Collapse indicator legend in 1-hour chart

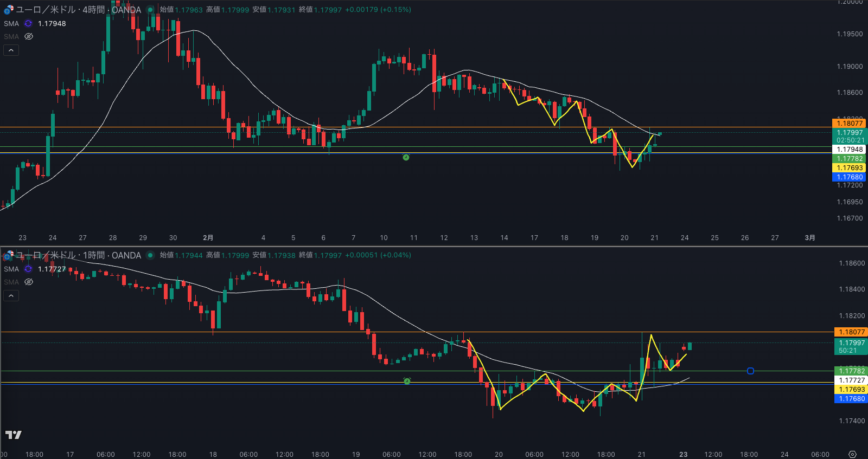(11, 296)
